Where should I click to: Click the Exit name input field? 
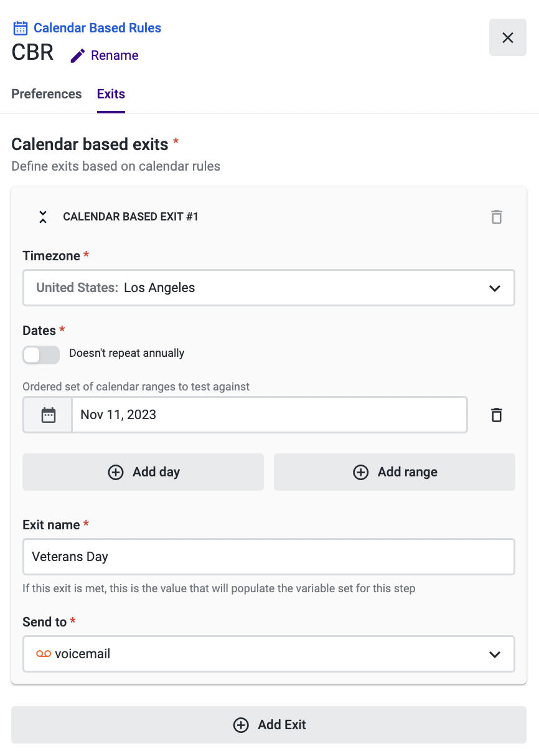(x=268, y=557)
